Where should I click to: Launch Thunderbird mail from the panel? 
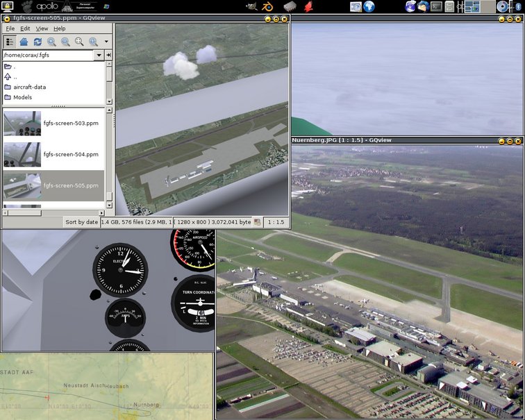click(x=423, y=6)
